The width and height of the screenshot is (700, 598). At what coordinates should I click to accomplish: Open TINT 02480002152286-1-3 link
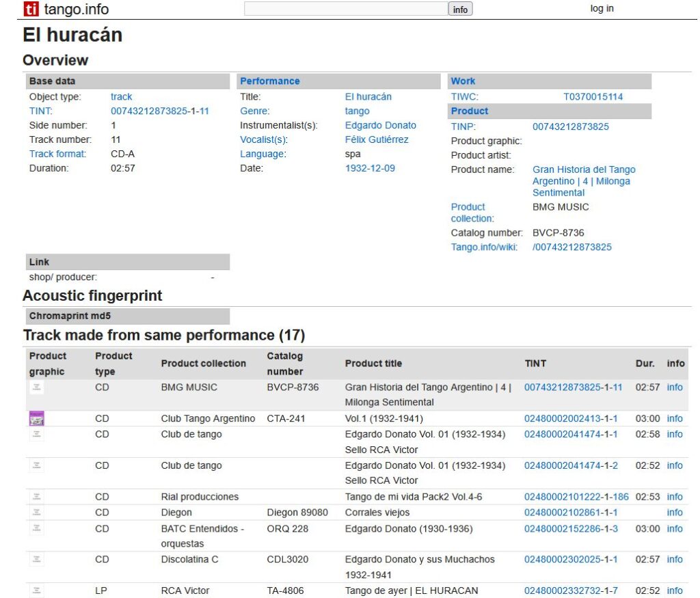click(571, 528)
